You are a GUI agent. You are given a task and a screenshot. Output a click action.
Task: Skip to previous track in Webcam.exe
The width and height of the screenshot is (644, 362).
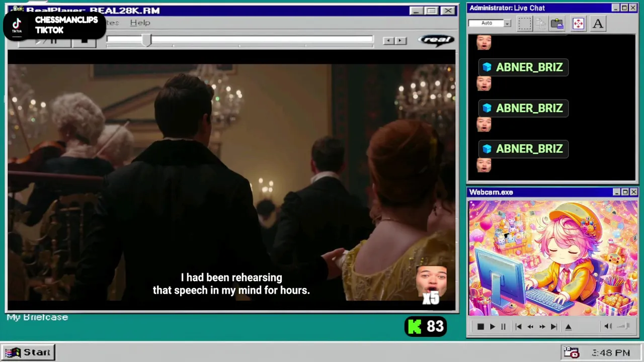point(518,327)
